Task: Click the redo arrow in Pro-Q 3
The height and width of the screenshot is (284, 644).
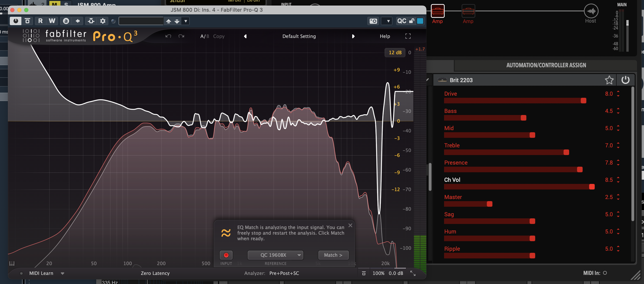Action: tap(181, 36)
